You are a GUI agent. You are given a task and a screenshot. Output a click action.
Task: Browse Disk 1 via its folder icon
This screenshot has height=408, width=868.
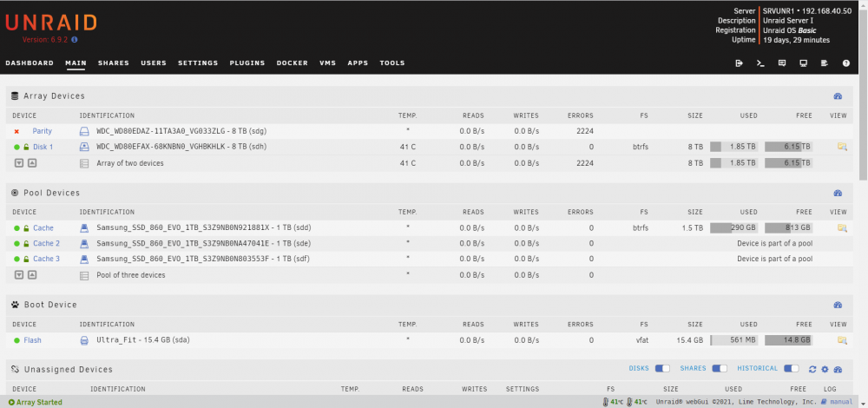pyautogui.click(x=843, y=147)
